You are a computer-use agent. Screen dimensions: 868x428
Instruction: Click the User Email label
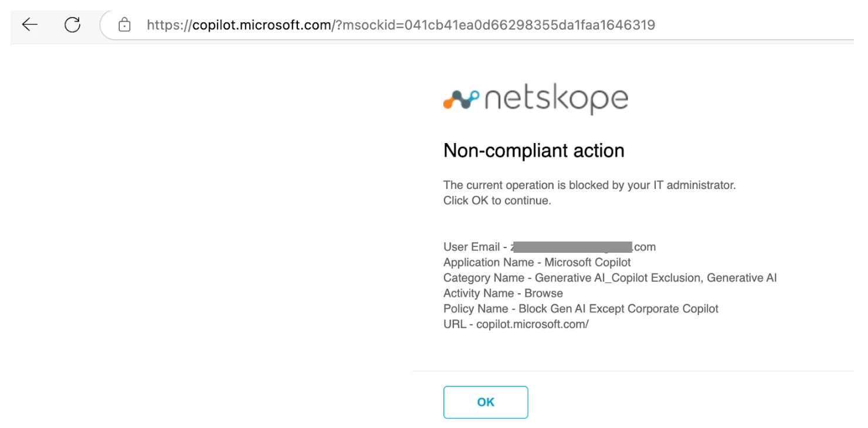[471, 247]
